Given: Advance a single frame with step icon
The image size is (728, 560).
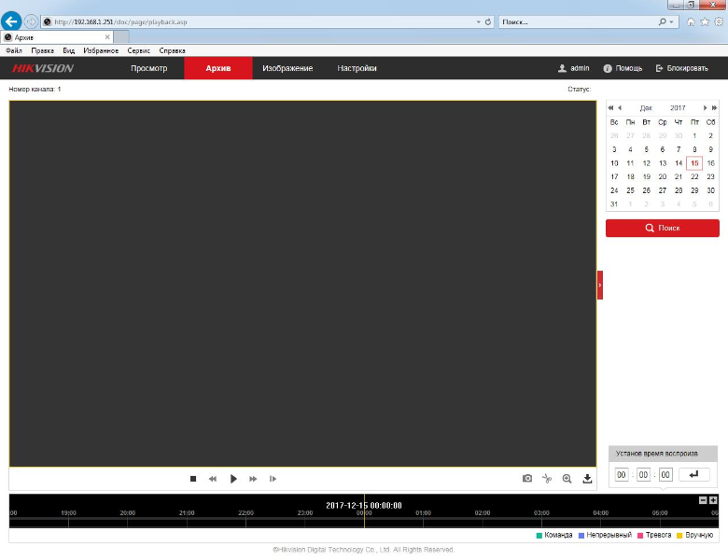Looking at the screenshot, I should click(x=273, y=478).
